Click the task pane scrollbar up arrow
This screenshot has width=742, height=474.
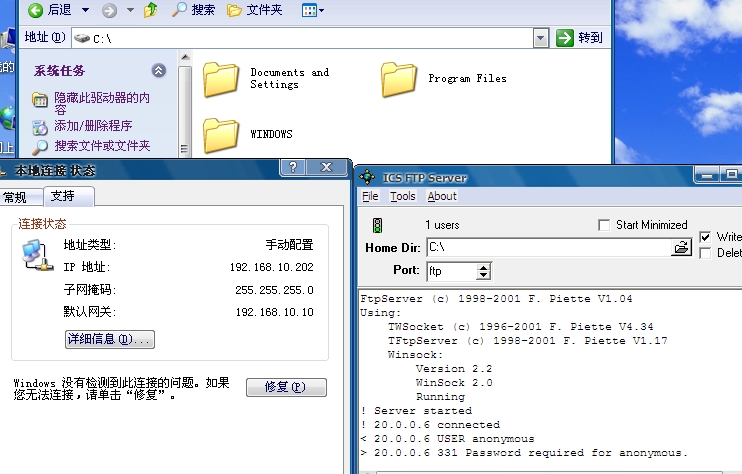(185, 58)
